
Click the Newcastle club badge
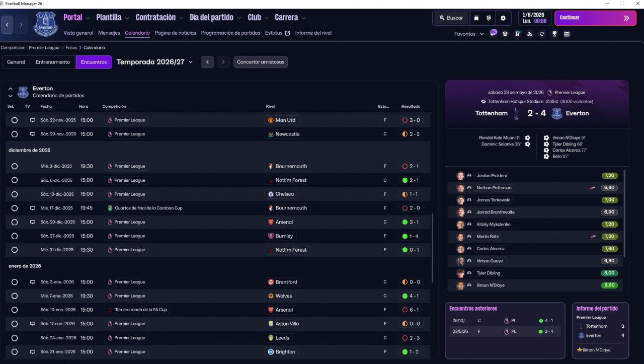(271, 134)
